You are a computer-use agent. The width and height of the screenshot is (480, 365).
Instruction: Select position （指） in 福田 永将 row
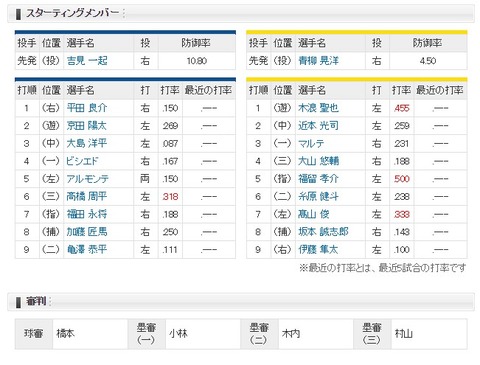(x=51, y=214)
